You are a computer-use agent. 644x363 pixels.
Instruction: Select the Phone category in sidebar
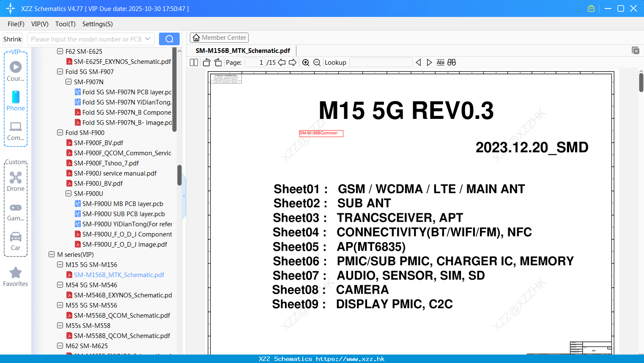[x=16, y=101]
